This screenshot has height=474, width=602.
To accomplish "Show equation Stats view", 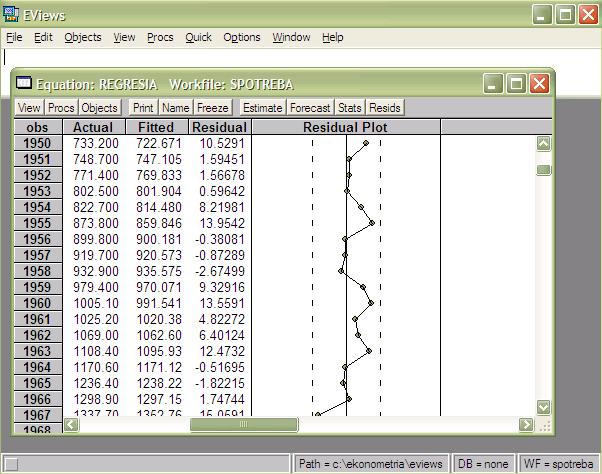I will point(350,108).
